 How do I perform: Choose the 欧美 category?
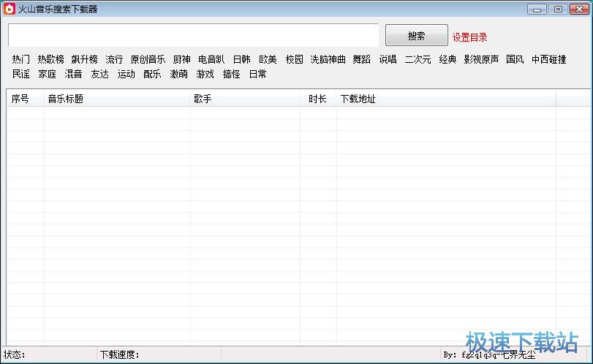(268, 59)
